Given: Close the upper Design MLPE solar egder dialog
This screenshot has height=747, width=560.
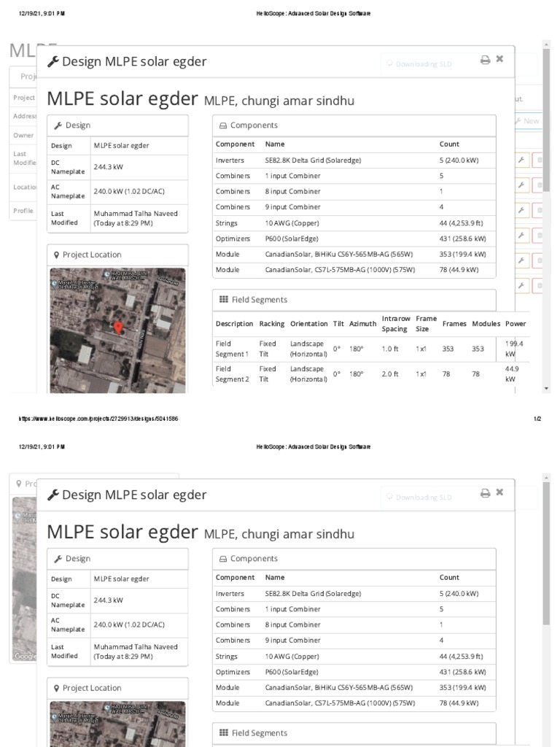Looking at the screenshot, I should coord(499,58).
